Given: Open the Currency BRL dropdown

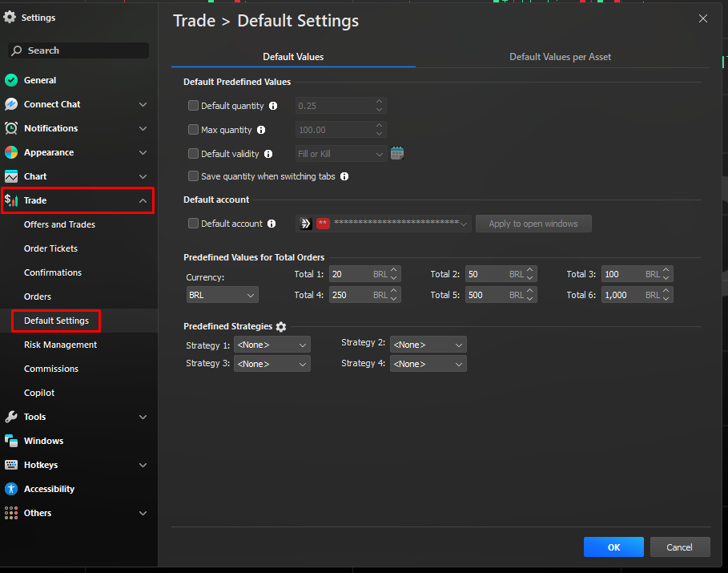Looking at the screenshot, I should [x=222, y=296].
